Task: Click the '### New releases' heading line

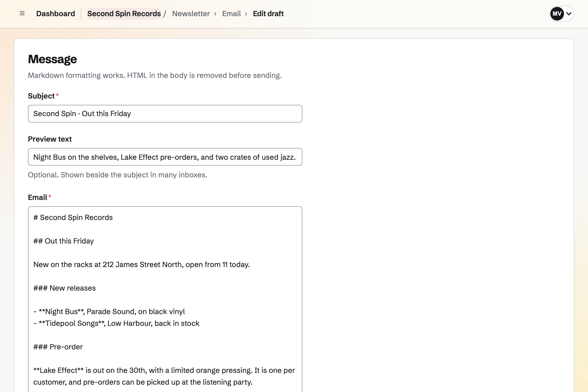Action: [64, 288]
